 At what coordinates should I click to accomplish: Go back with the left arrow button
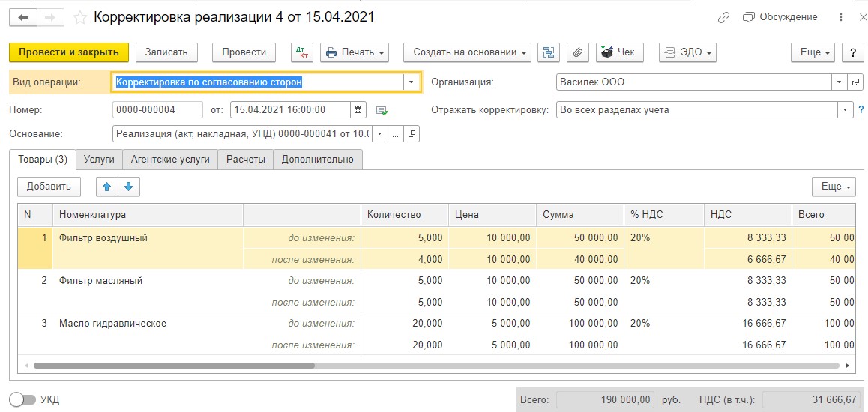coord(23,18)
